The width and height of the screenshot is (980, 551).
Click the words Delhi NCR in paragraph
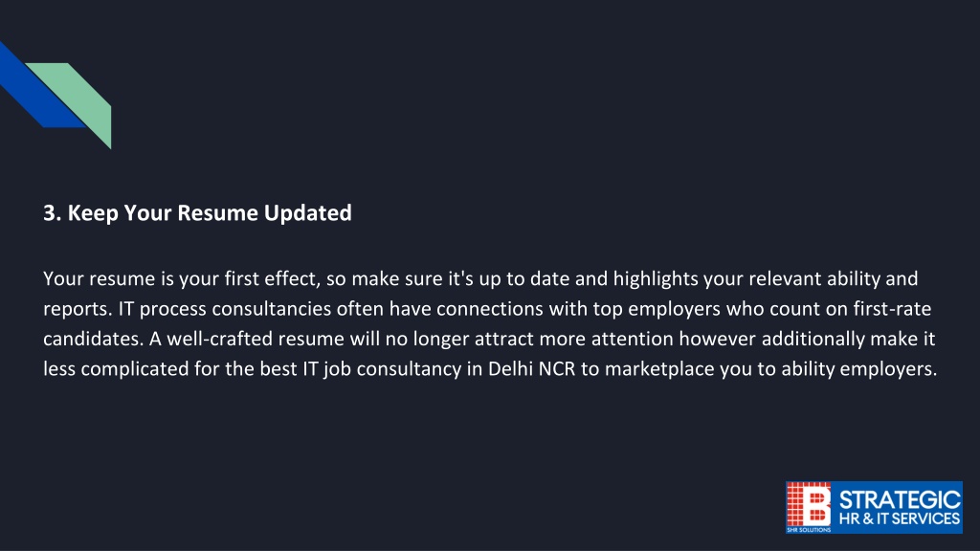click(x=531, y=368)
